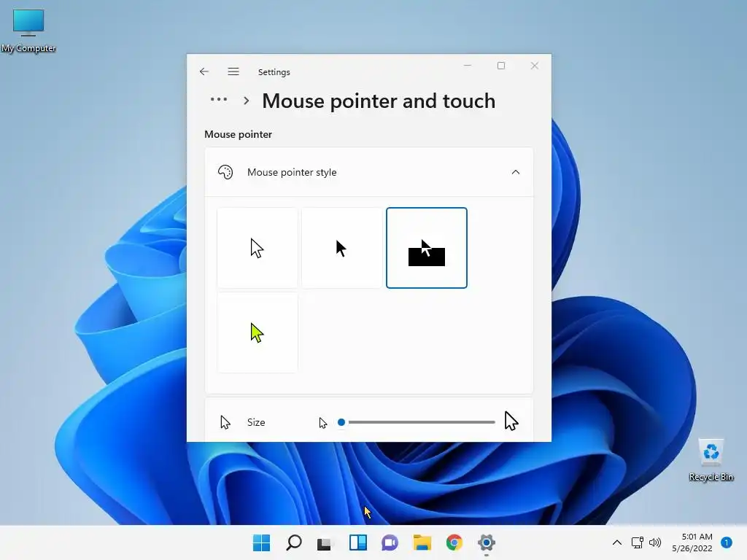Click the Settings gear taskbar icon

(487, 542)
